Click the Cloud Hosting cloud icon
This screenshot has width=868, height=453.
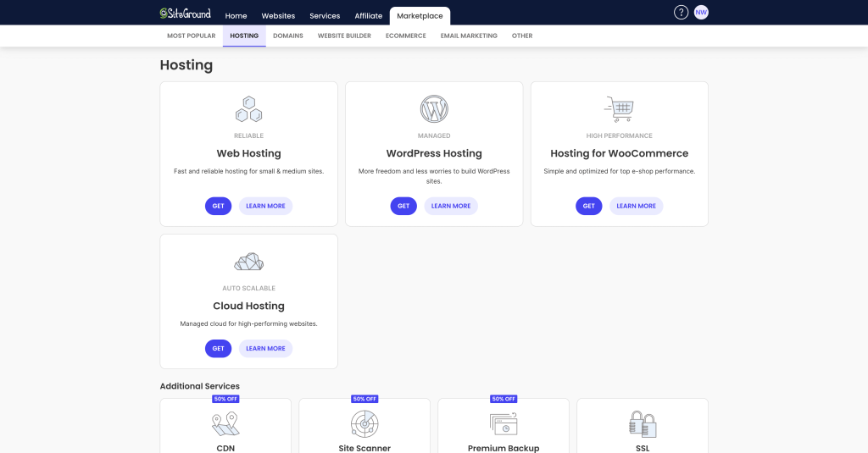pyautogui.click(x=248, y=262)
